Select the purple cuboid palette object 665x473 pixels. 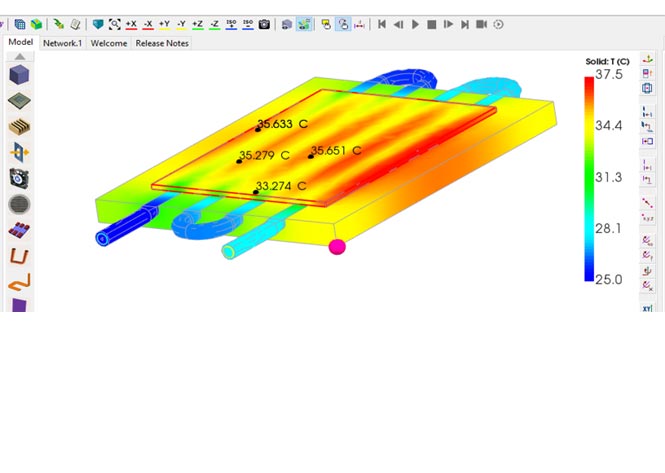click(x=19, y=75)
